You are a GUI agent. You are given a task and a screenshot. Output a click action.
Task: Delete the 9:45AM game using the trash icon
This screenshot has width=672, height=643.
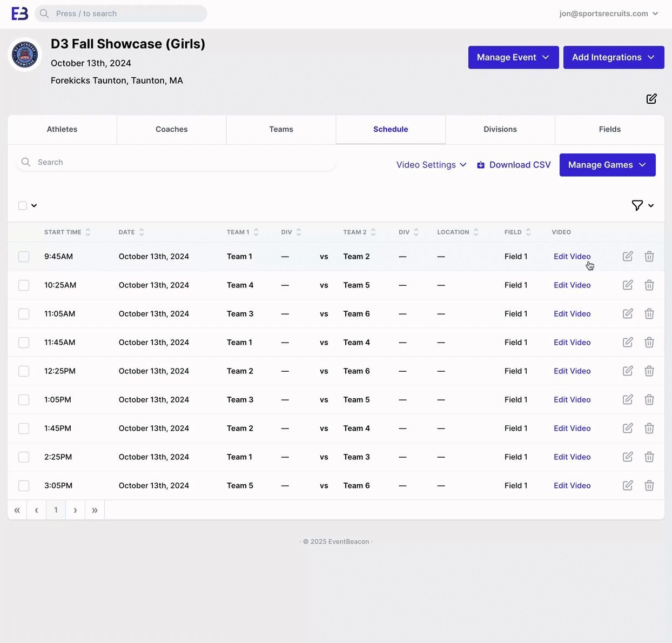click(x=649, y=257)
